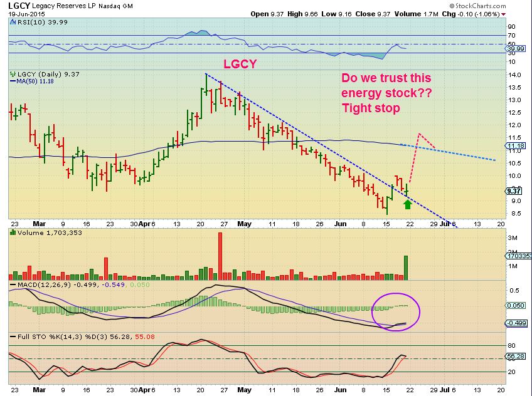Click the 11.18 moving average price tag

pos(516,146)
